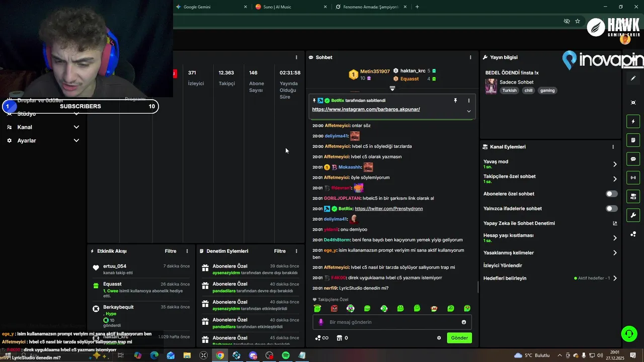Switch to the Suno AI Music tab
Image resolution: width=644 pixels, height=362 pixels.
291,7
